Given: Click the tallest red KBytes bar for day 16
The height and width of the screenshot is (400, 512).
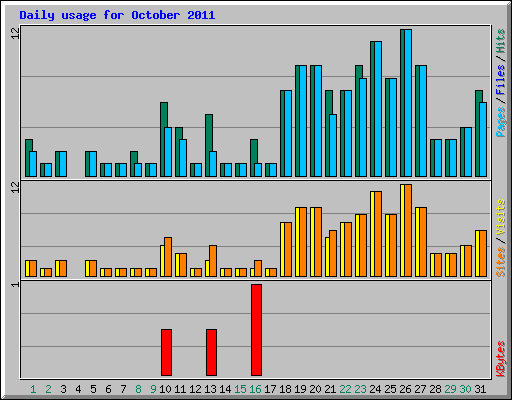Looking at the screenshot, I should (256, 330).
